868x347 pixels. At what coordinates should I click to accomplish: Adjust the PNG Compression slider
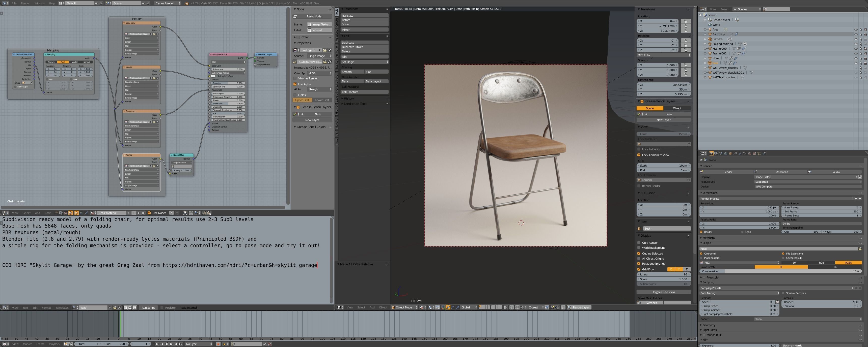coord(781,271)
